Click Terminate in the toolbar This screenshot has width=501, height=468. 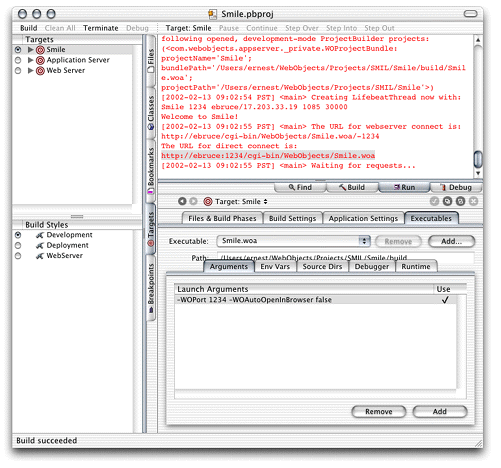[101, 28]
